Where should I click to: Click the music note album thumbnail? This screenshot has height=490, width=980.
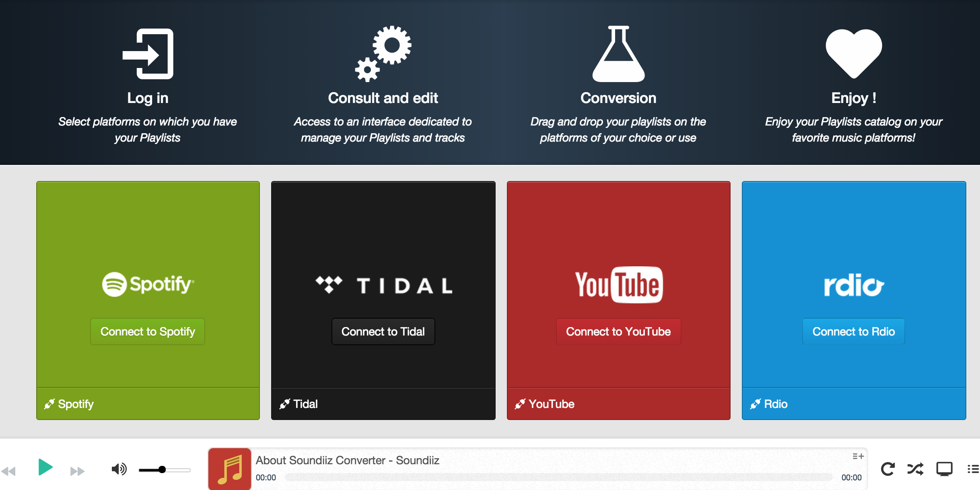tap(230, 469)
